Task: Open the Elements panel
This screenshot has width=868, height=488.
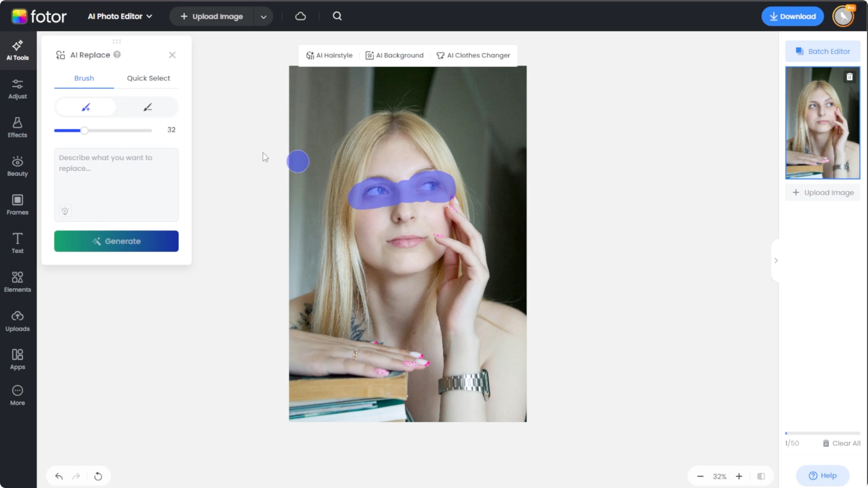Action: (17, 282)
